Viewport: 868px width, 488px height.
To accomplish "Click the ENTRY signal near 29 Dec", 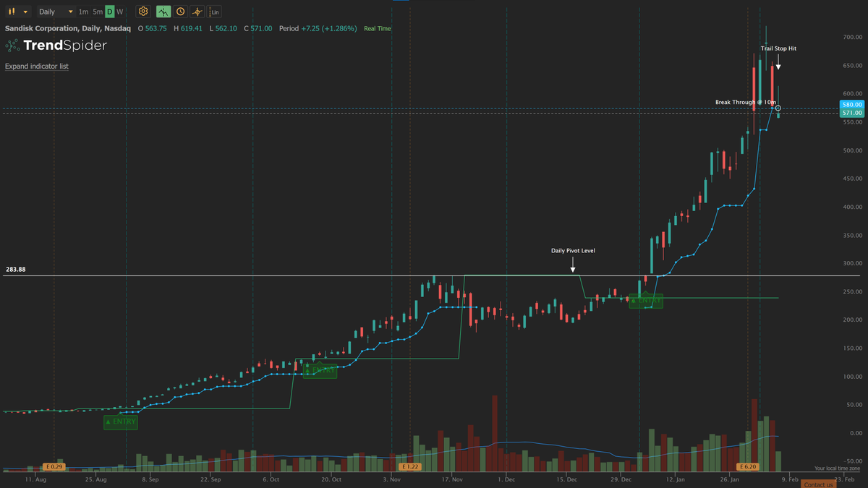I will click(645, 300).
